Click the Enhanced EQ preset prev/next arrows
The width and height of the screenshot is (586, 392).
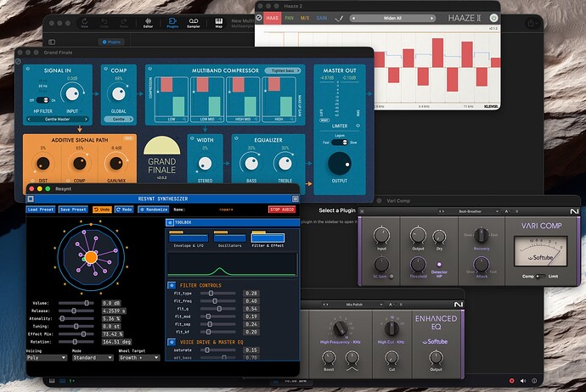click(x=325, y=305)
